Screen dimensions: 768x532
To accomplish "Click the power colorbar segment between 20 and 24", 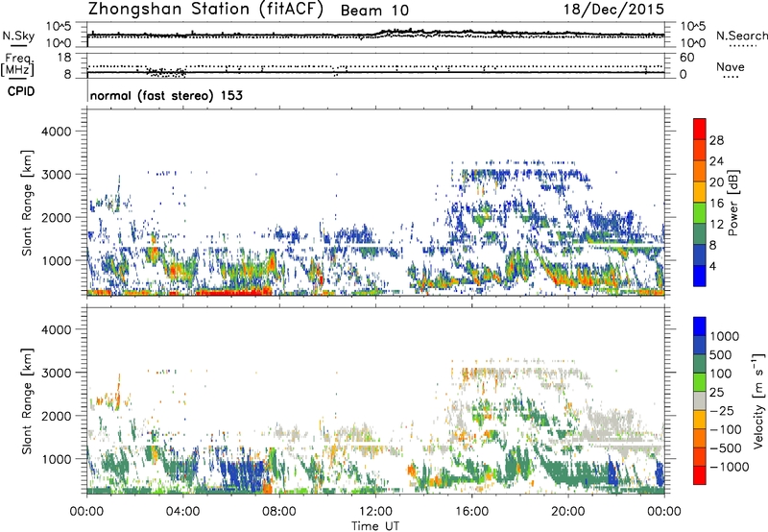I will [700, 171].
